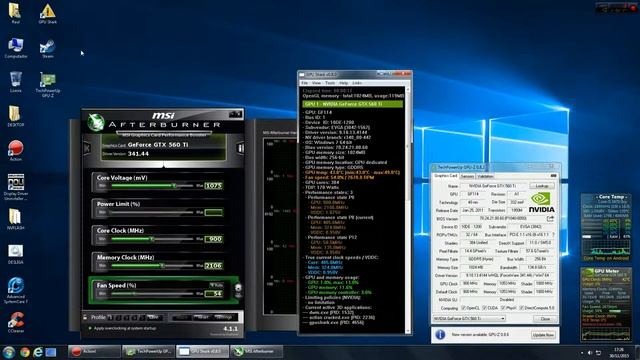Click the Core Voltage slider handle
Image resolution: width=640 pixels, height=360 pixels.
click(x=174, y=186)
